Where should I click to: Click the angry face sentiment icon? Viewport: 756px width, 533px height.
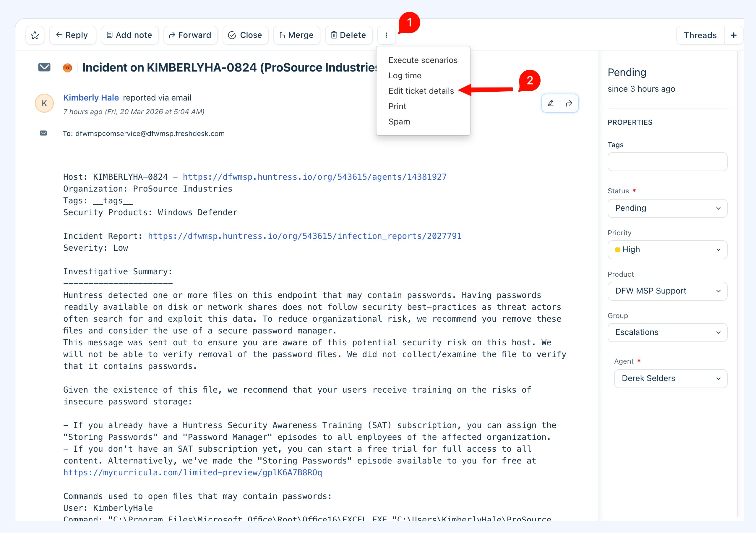[x=67, y=68]
